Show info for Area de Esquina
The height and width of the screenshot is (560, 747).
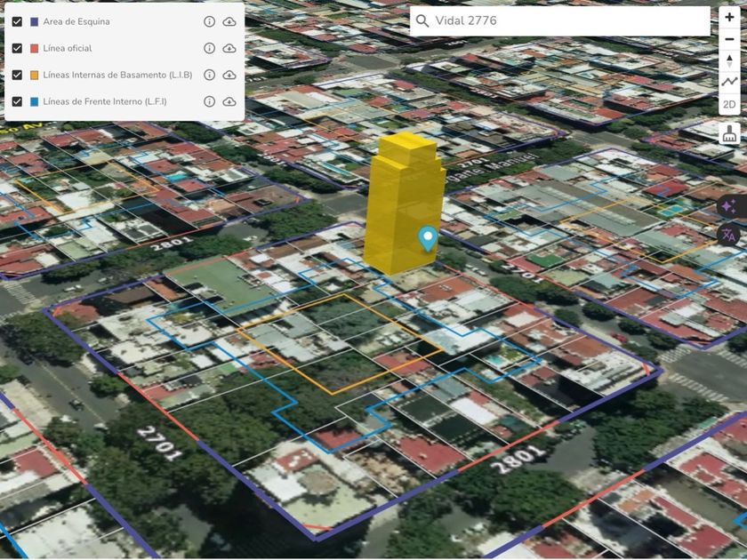click(x=209, y=21)
